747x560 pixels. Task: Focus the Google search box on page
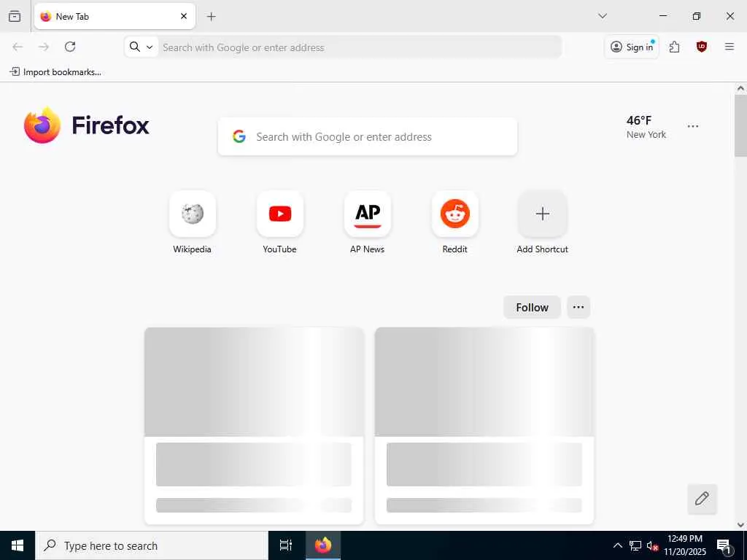click(368, 136)
